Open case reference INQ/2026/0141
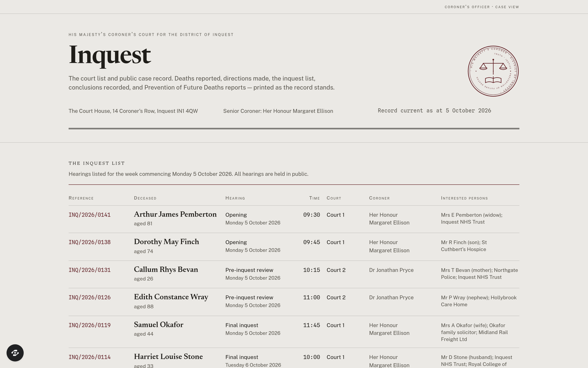This screenshot has height=368, width=588. (x=89, y=215)
